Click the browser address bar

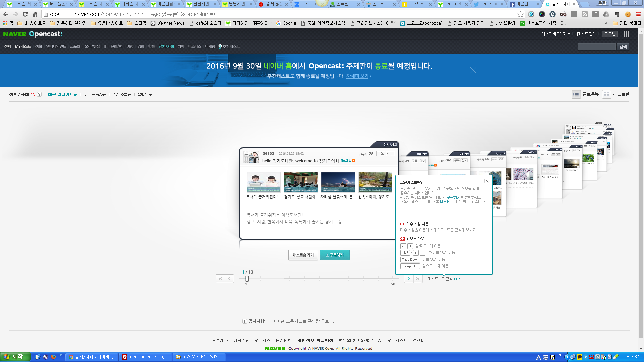[x=282, y=14]
